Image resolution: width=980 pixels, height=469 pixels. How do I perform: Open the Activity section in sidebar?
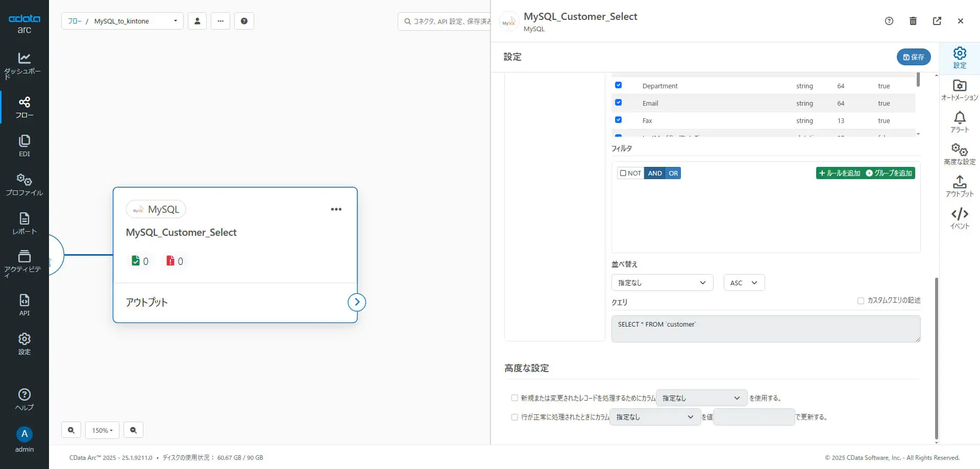point(24,263)
